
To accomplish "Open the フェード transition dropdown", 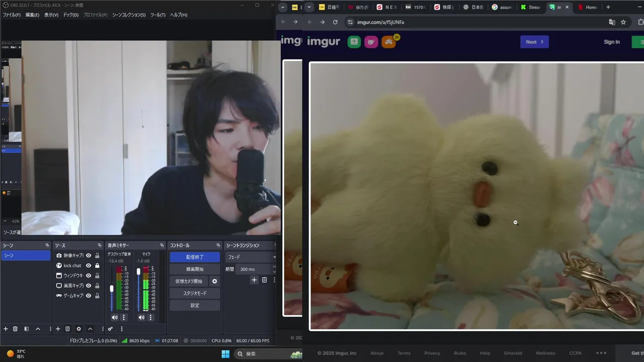I will (x=251, y=257).
